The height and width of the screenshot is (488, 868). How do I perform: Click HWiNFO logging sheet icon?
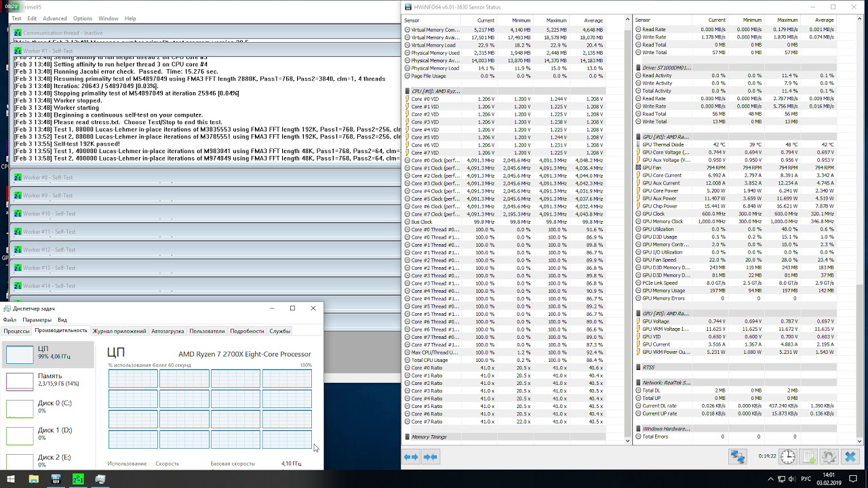[808, 457]
